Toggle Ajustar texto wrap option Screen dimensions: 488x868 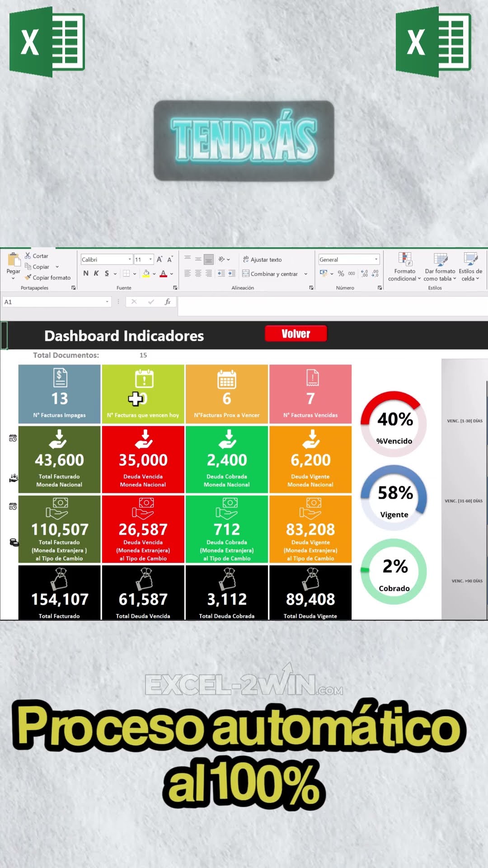(x=262, y=259)
